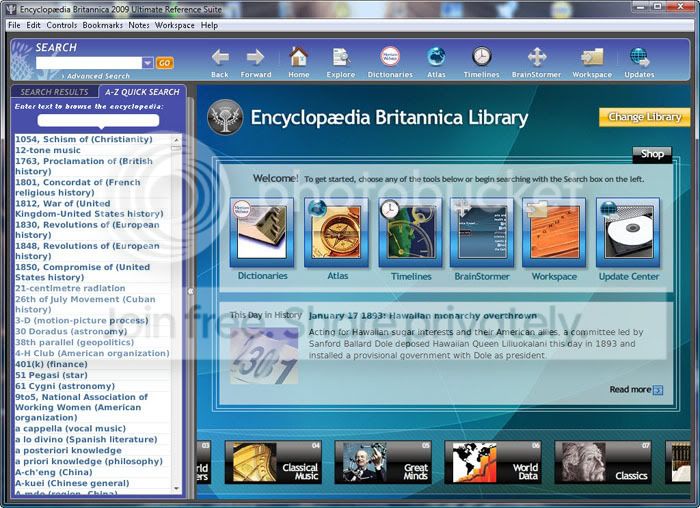The image size is (700, 508).
Task: Open Dictionaries from the top toolbar
Action: tap(390, 57)
